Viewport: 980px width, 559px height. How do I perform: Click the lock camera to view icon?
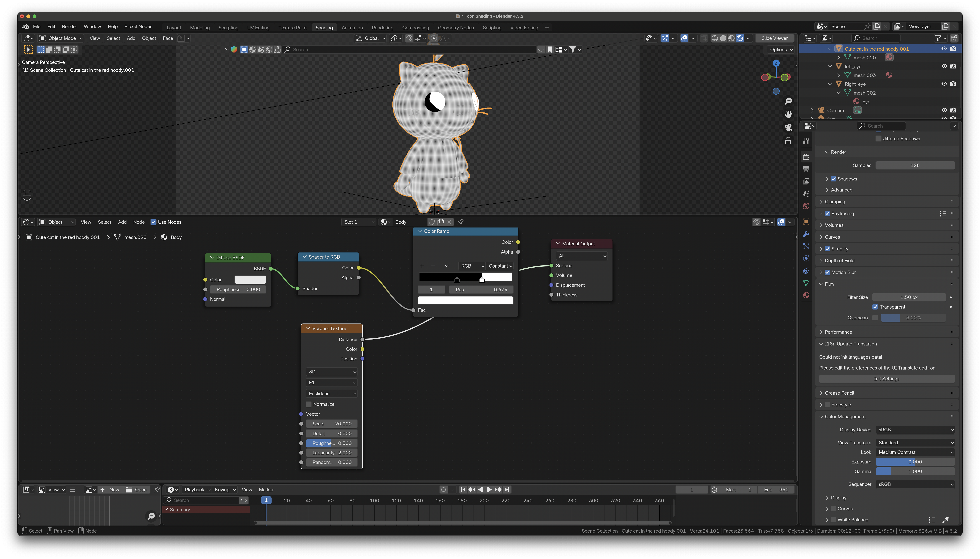(788, 141)
